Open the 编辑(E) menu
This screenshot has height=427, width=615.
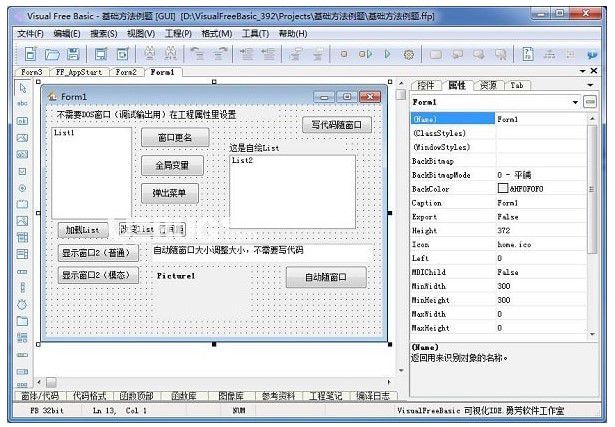point(67,34)
